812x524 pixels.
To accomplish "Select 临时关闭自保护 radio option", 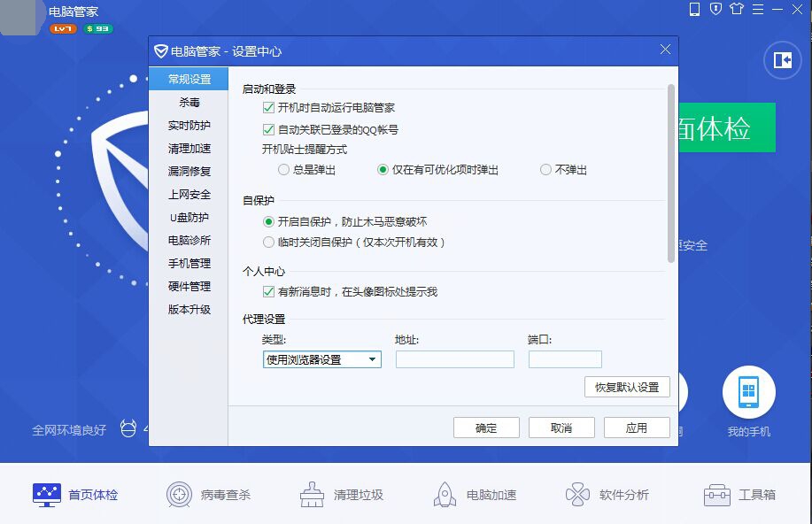I will (268, 242).
